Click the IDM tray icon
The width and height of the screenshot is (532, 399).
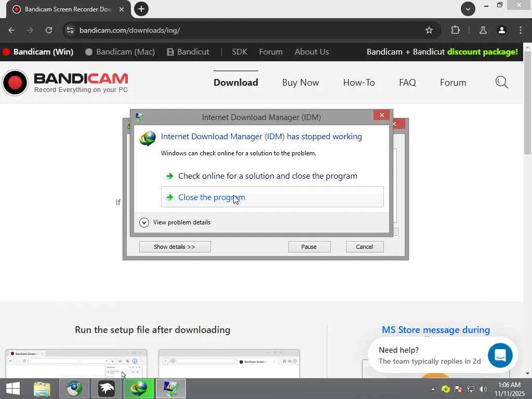(445, 389)
